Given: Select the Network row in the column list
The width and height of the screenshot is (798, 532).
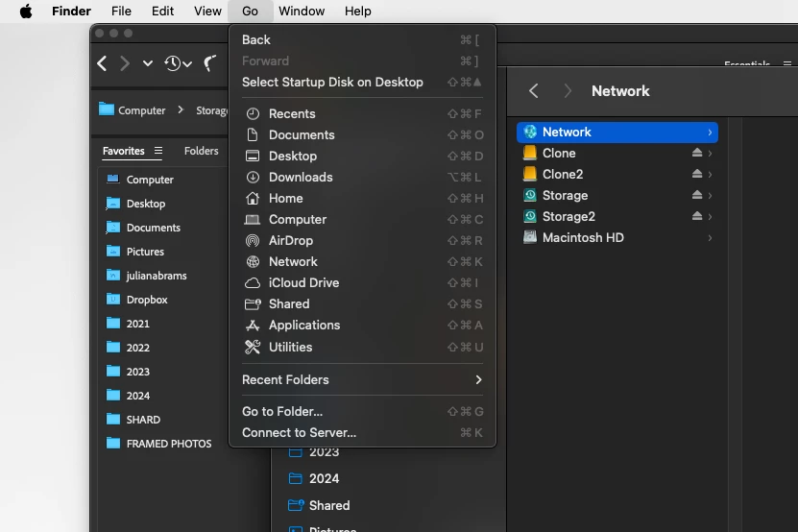Looking at the screenshot, I should (617, 132).
